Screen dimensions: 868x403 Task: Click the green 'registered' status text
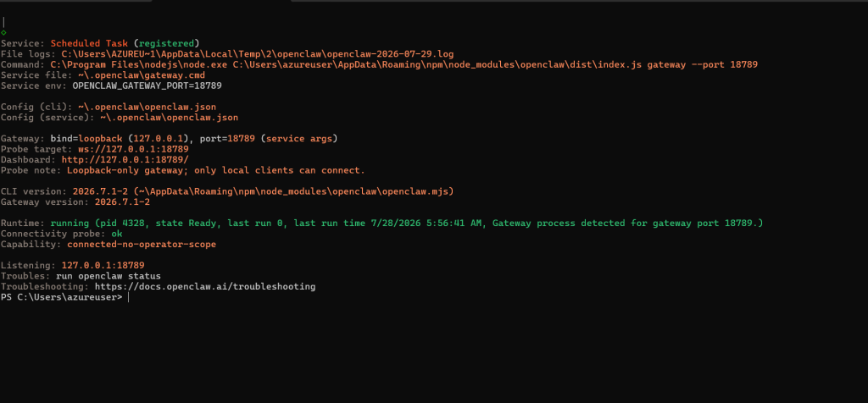pyautogui.click(x=166, y=43)
